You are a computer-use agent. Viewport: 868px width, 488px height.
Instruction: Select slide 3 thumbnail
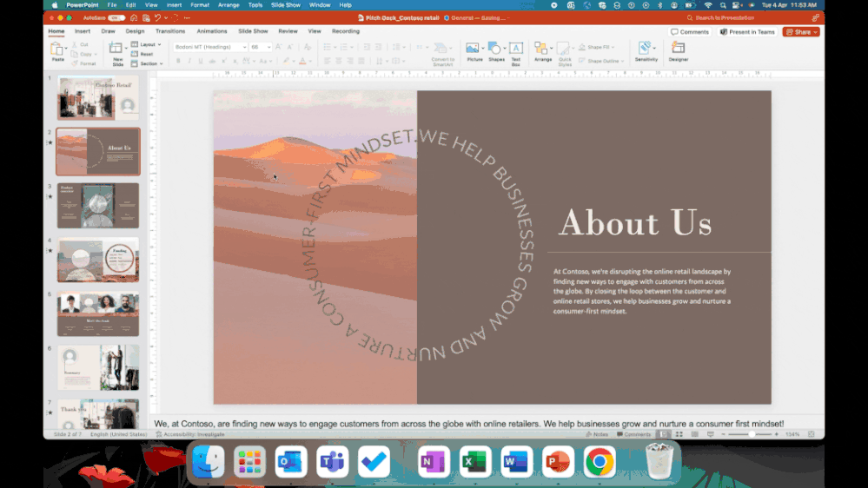pyautogui.click(x=98, y=205)
